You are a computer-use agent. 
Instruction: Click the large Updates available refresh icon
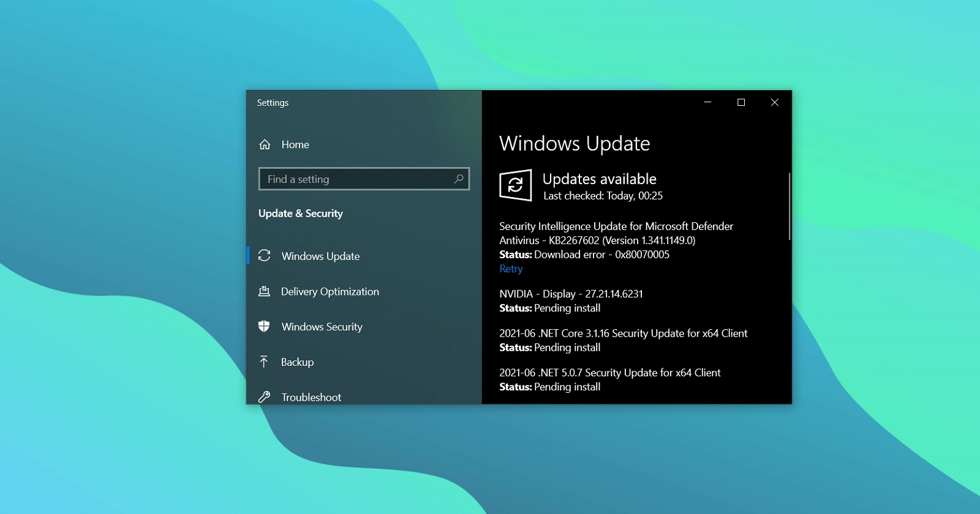tap(515, 185)
